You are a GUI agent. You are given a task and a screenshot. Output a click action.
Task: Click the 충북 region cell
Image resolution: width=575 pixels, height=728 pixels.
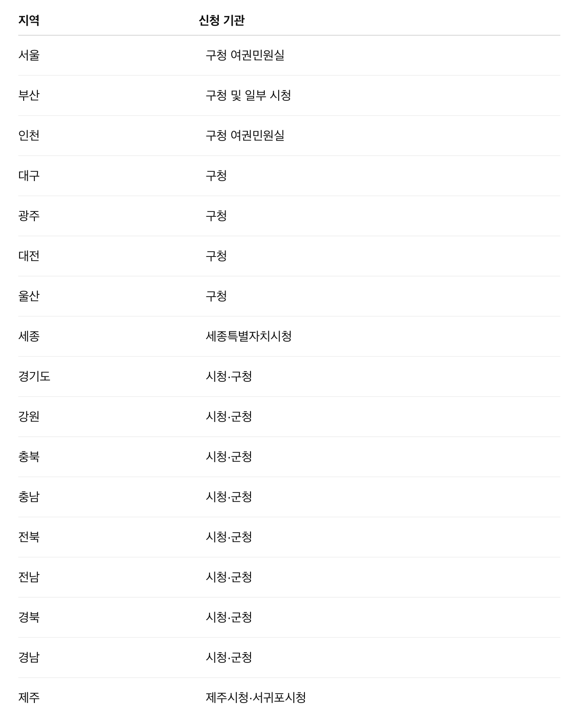(x=29, y=457)
